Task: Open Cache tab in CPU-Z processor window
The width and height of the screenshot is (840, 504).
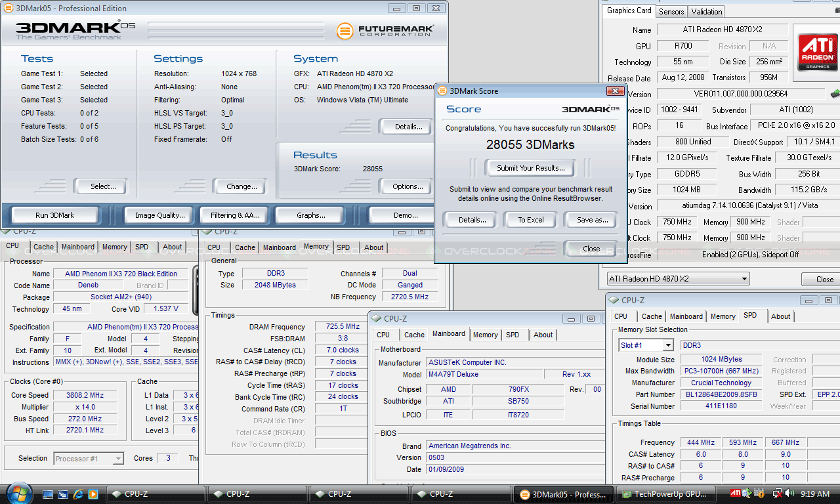Action: point(43,247)
